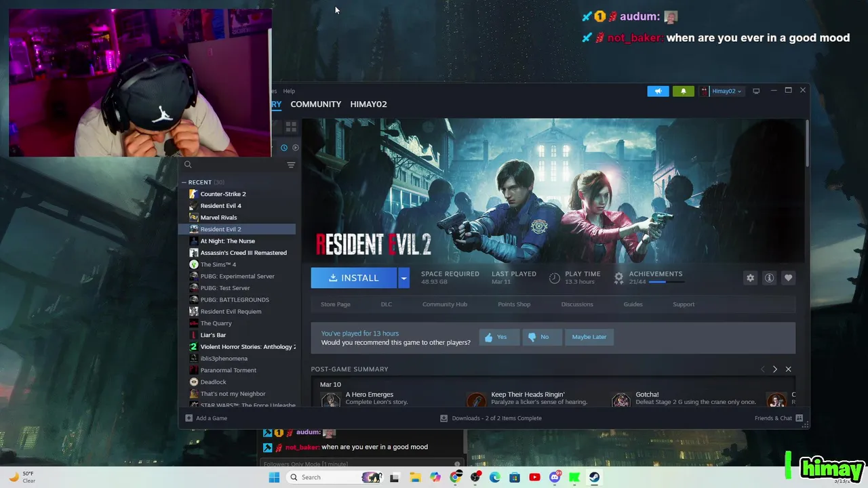868x488 pixels.
Task: Open Resident Evil 2 manage gear icon
Action: click(750, 278)
